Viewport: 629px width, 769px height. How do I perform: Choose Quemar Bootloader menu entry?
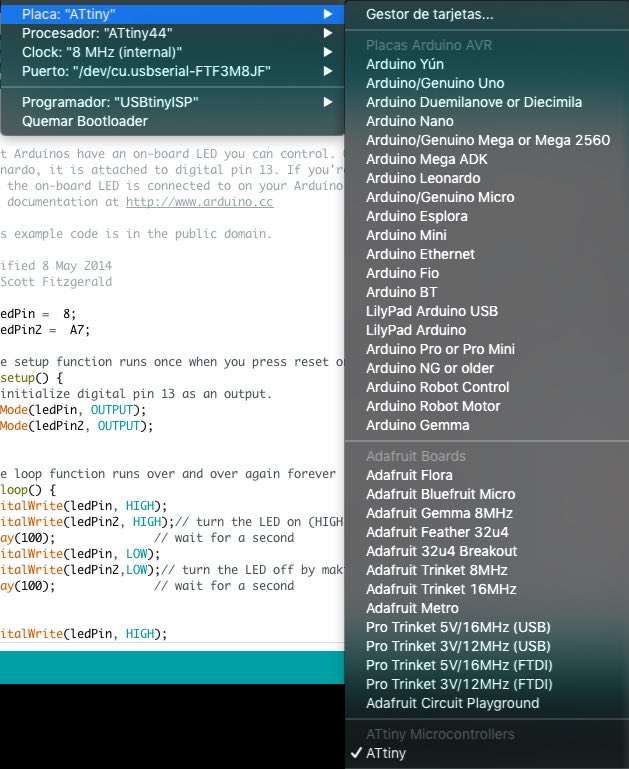coord(84,121)
